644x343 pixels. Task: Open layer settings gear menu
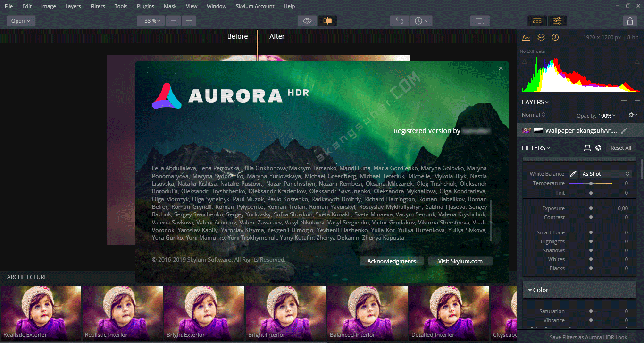pyautogui.click(x=633, y=115)
